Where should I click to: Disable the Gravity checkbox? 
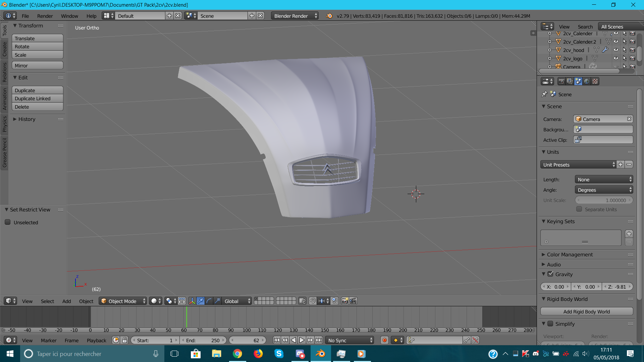tap(550, 274)
